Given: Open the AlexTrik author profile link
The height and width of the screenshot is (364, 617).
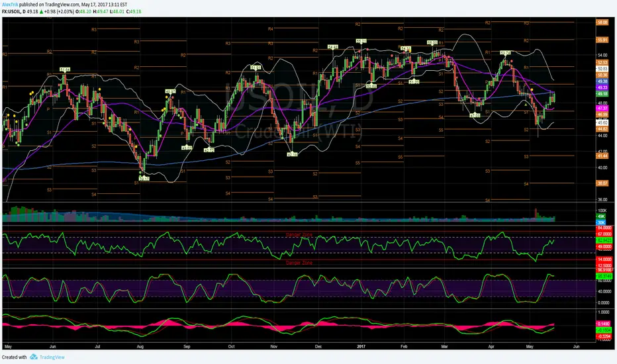Looking at the screenshot, I should 10,5.
